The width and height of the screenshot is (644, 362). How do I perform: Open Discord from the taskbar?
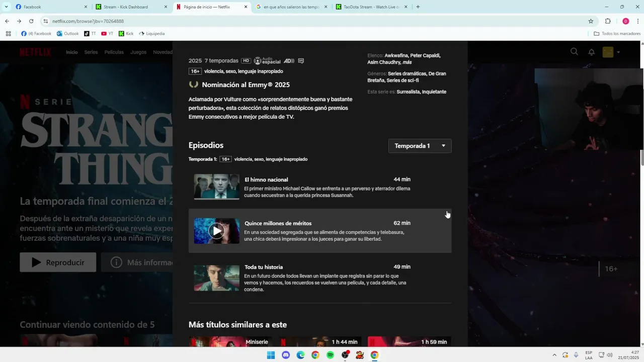tap(286, 355)
